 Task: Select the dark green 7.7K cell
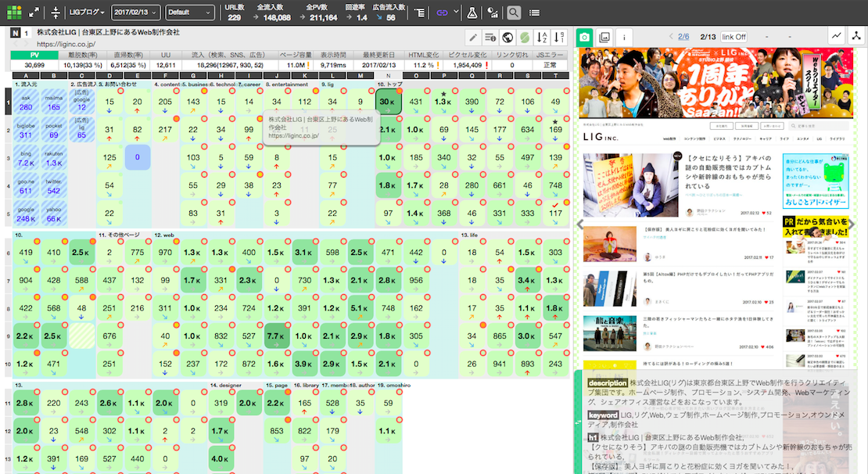pos(277,336)
